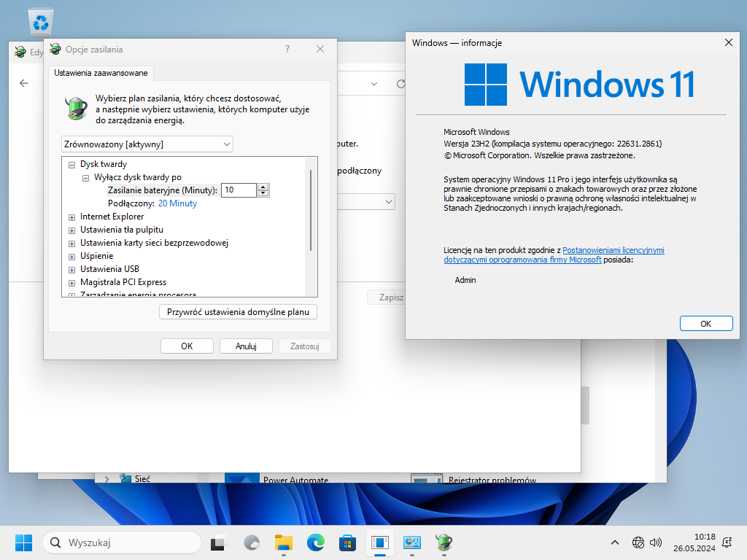This screenshot has height=560, width=747.
Task: Open Microsoft Store from the taskbar
Action: [347, 542]
